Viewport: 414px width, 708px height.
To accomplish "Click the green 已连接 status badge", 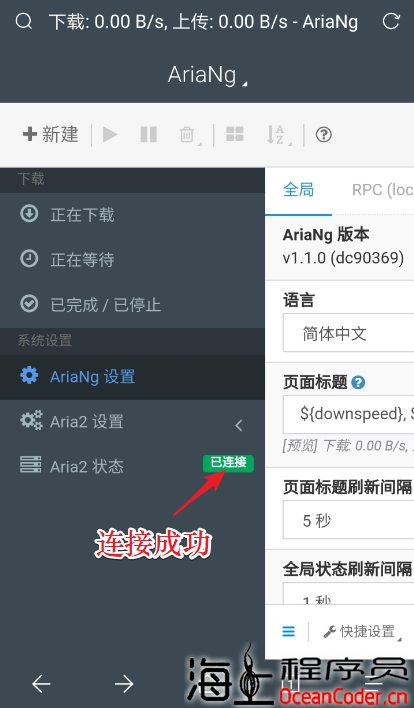I will pyautogui.click(x=228, y=463).
